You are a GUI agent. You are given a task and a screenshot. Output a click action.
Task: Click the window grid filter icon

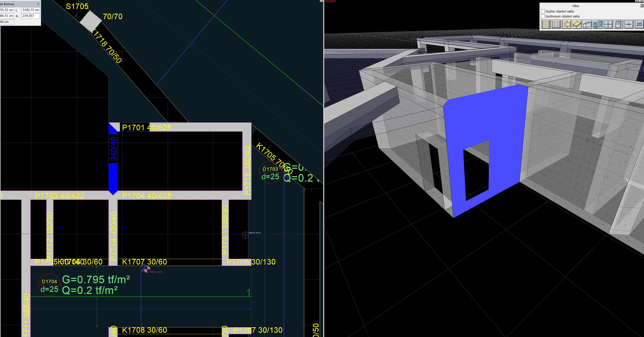pos(608,24)
